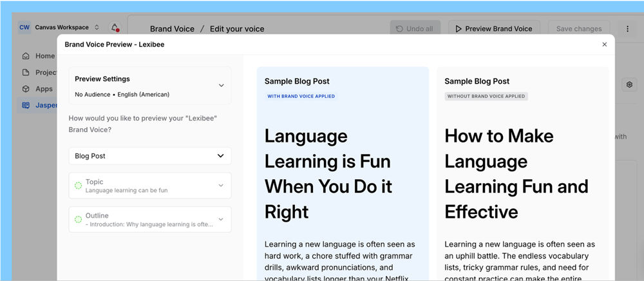Click the settings gear icon at right
Viewport: 644px width, 281px height.
click(x=629, y=84)
